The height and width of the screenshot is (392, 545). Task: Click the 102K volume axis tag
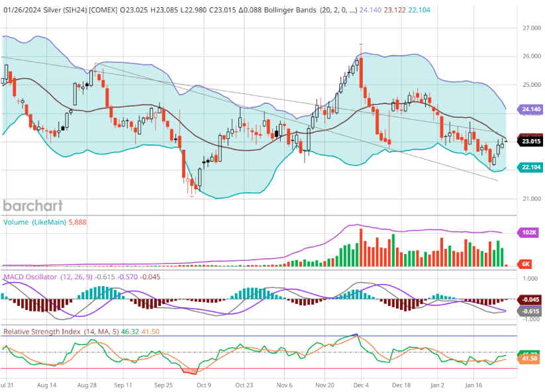pos(530,233)
